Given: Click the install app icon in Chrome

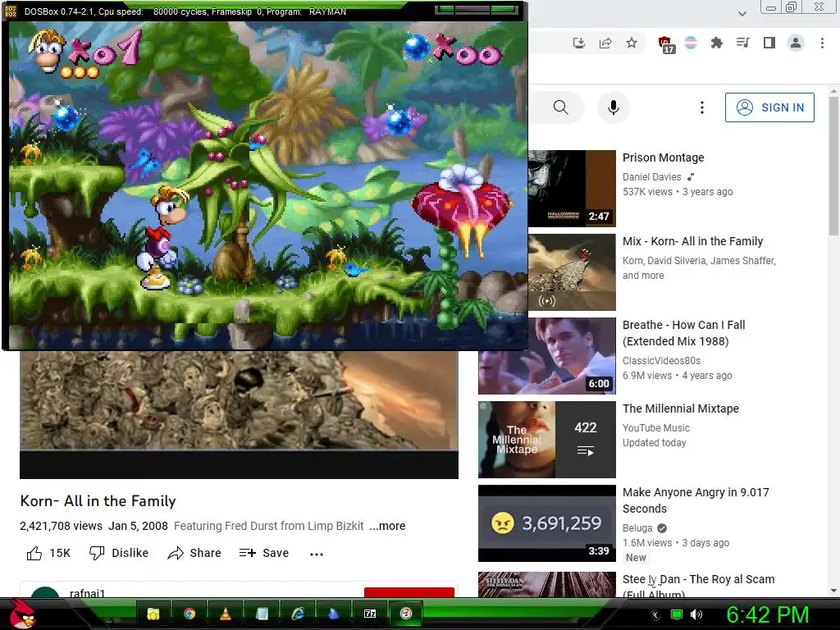Looking at the screenshot, I should tap(578, 43).
